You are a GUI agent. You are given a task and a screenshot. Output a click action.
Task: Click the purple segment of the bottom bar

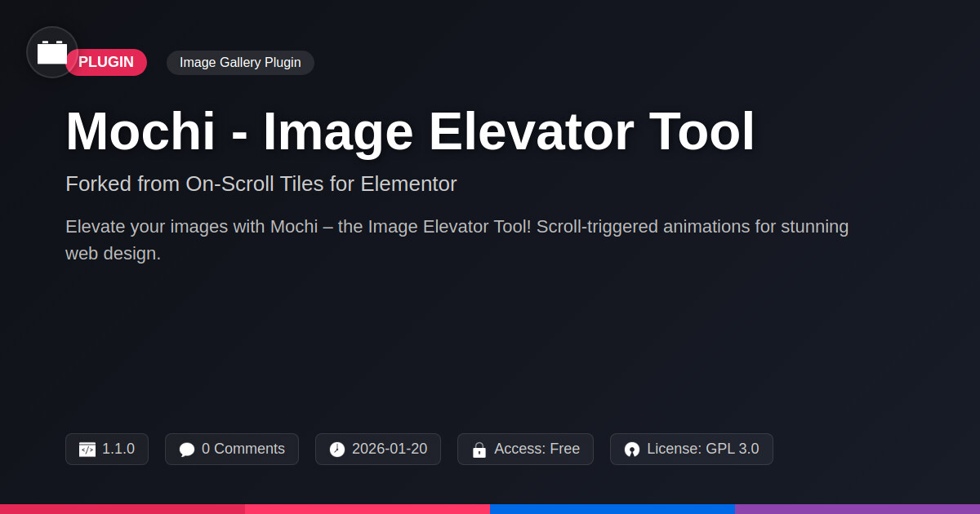[x=857, y=508]
